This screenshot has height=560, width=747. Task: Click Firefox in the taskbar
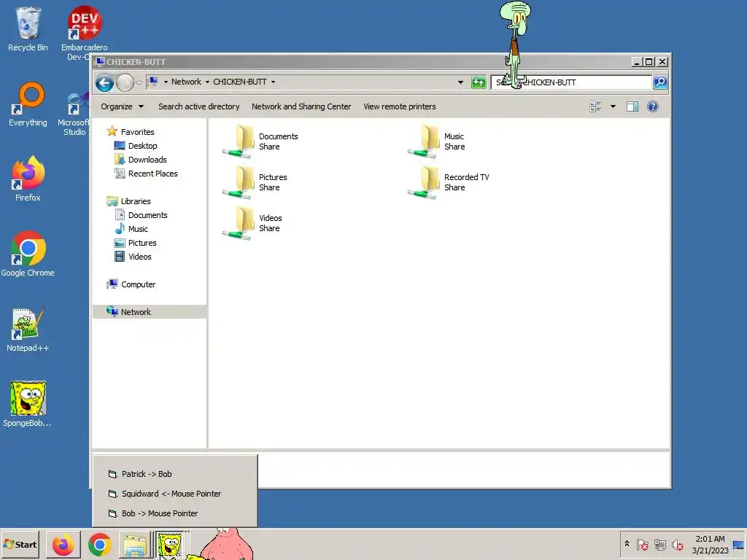tap(63, 545)
